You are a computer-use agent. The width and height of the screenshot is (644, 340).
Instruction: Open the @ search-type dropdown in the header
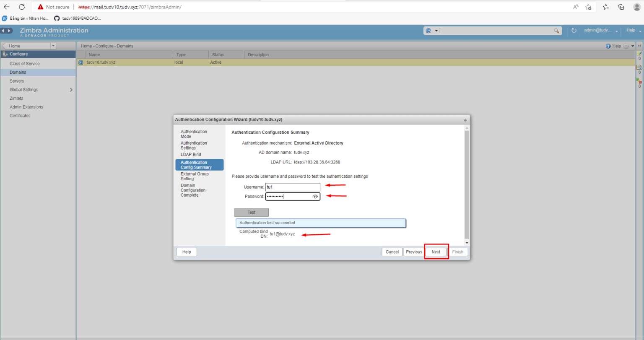coord(436,31)
